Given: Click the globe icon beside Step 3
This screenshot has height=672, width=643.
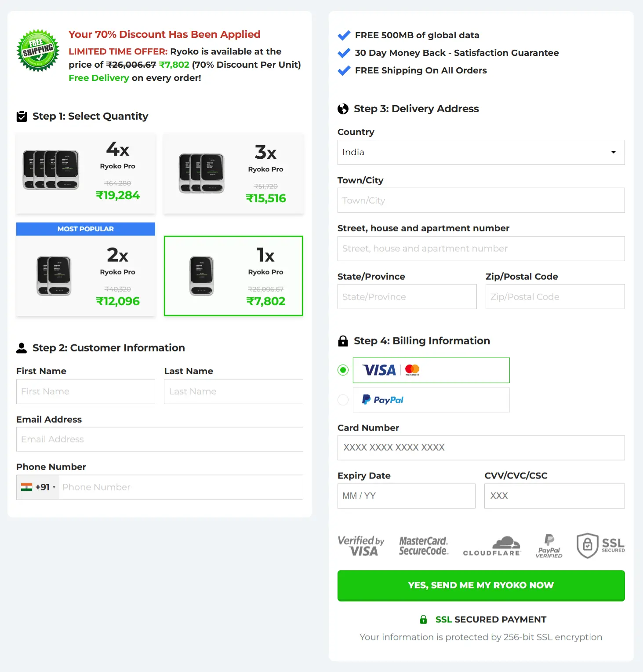Looking at the screenshot, I should (343, 109).
